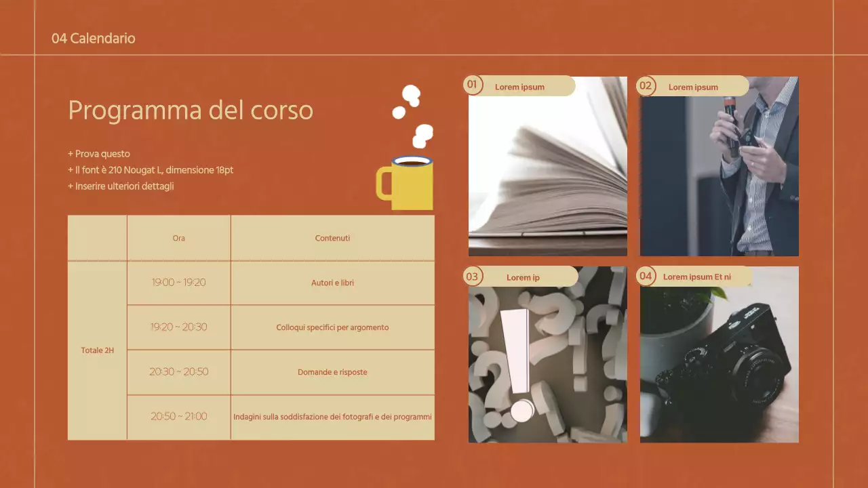Click the 04 numbered circle icon
This screenshot has height=488, width=868.
click(647, 277)
